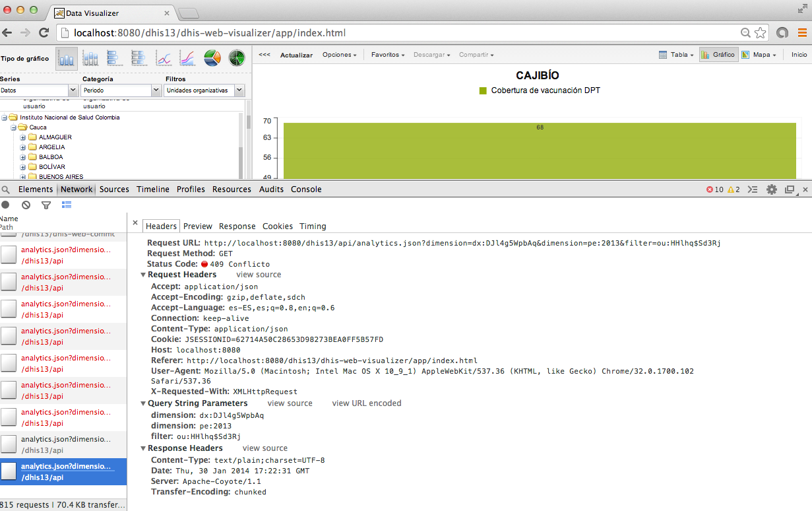Click the clear network log icon
812x511 pixels.
(x=26, y=205)
